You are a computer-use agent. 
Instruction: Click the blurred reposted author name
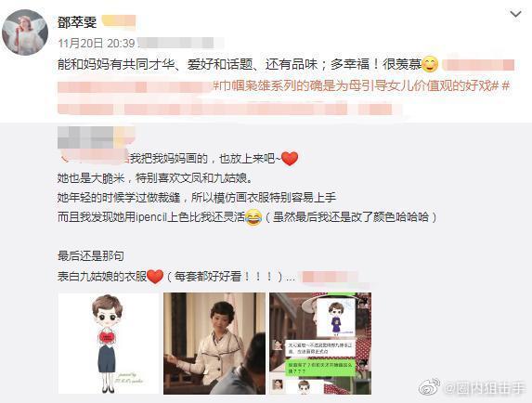[96, 137]
